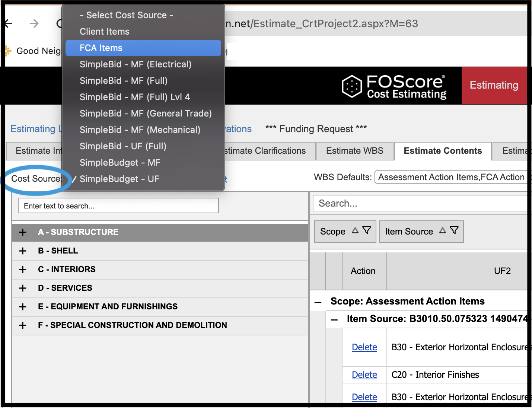Screen dimensions: 532x408
Task: Open the Scope filter funnel
Action: [x=367, y=230]
